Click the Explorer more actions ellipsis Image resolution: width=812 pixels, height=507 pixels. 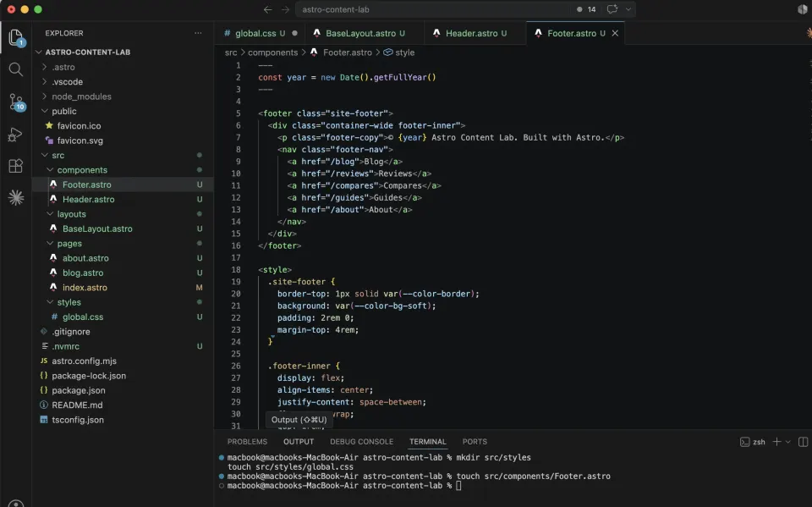(198, 33)
